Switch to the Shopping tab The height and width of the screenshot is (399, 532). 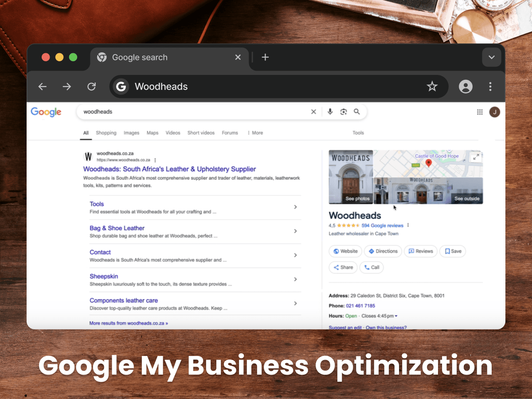pos(106,133)
